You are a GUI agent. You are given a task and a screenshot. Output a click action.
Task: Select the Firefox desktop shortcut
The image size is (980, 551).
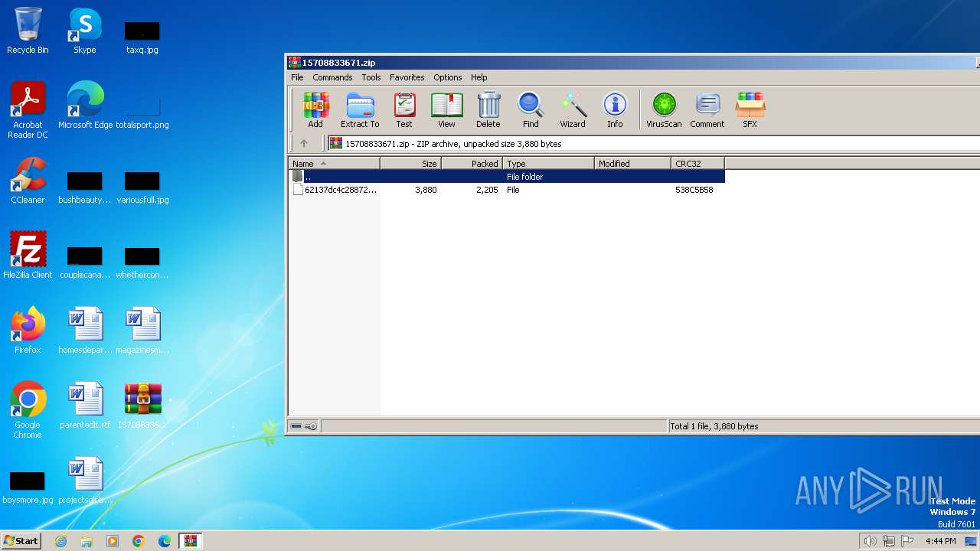pos(28,330)
